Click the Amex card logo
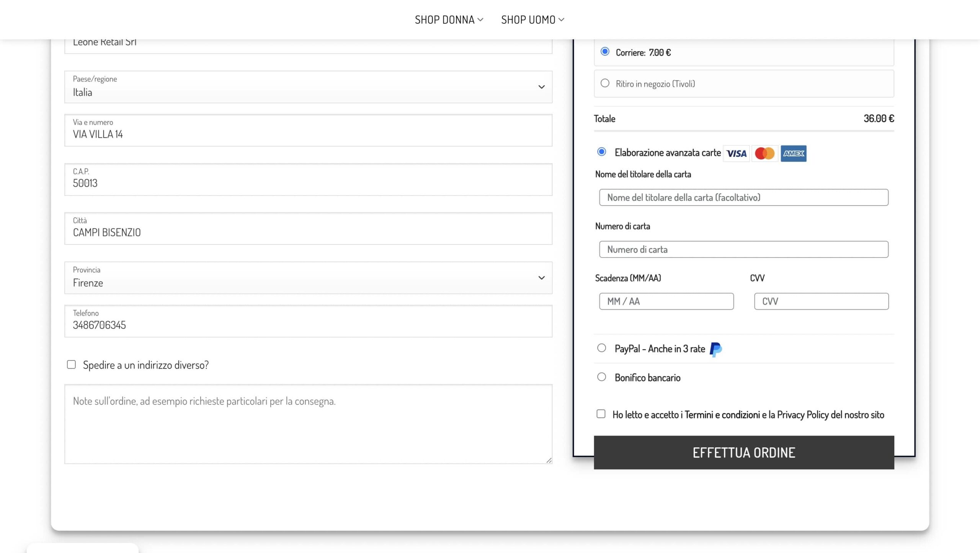Viewport: 980px width, 553px height. (793, 153)
